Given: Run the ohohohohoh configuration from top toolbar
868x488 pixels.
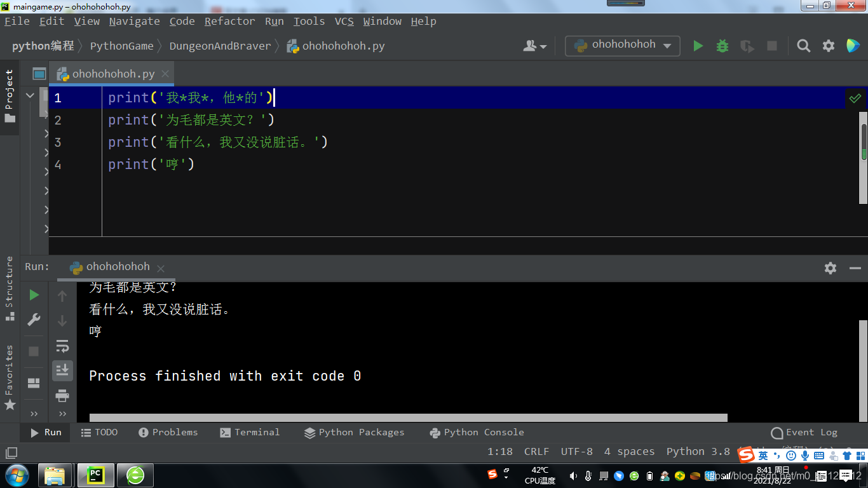Looking at the screenshot, I should tap(698, 46).
